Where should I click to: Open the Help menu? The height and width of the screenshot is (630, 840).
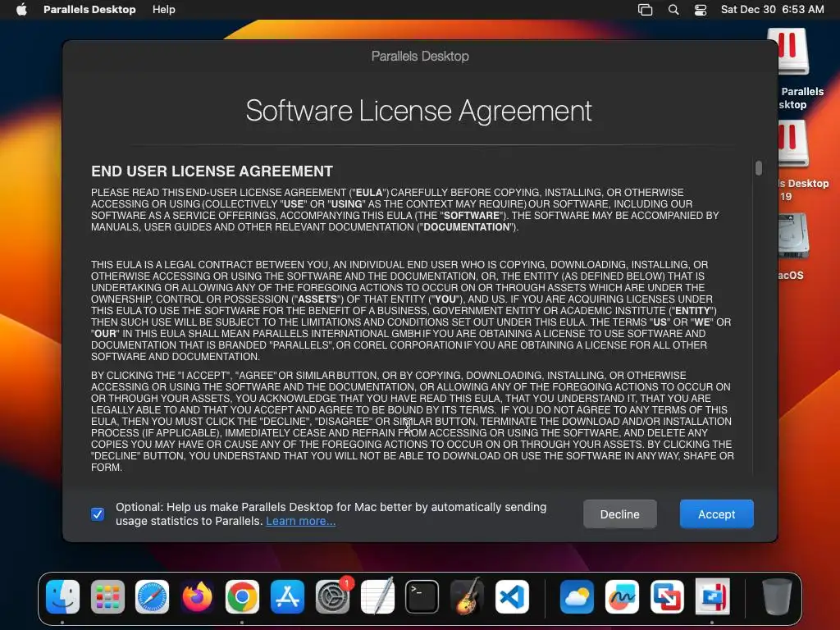tap(164, 10)
